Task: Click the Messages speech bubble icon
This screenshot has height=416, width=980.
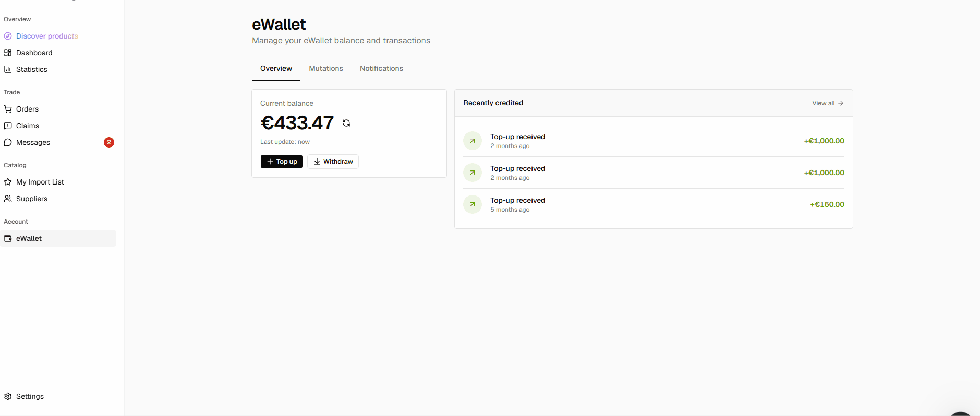Action: tap(8, 142)
